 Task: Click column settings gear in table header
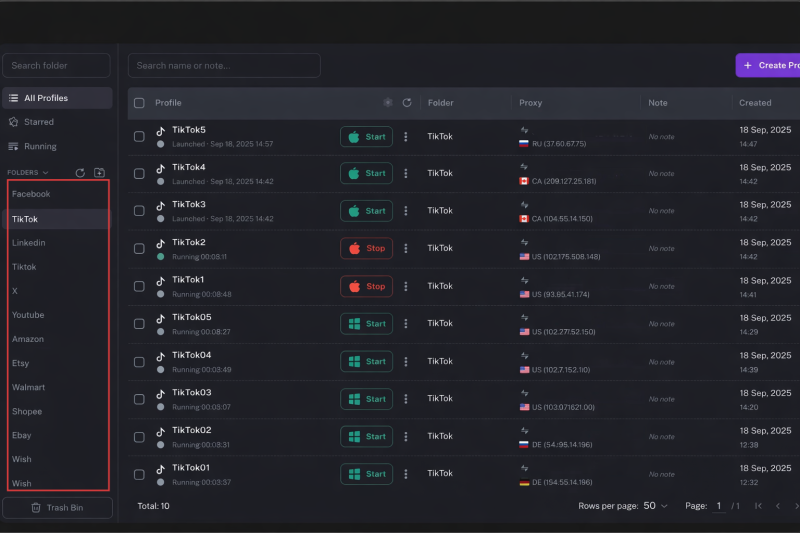click(x=388, y=103)
